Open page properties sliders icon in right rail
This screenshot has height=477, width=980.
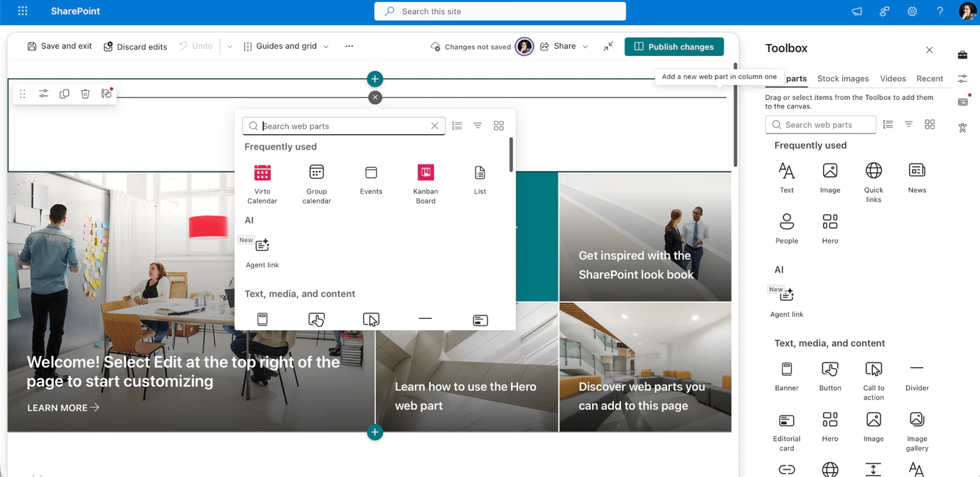click(962, 78)
